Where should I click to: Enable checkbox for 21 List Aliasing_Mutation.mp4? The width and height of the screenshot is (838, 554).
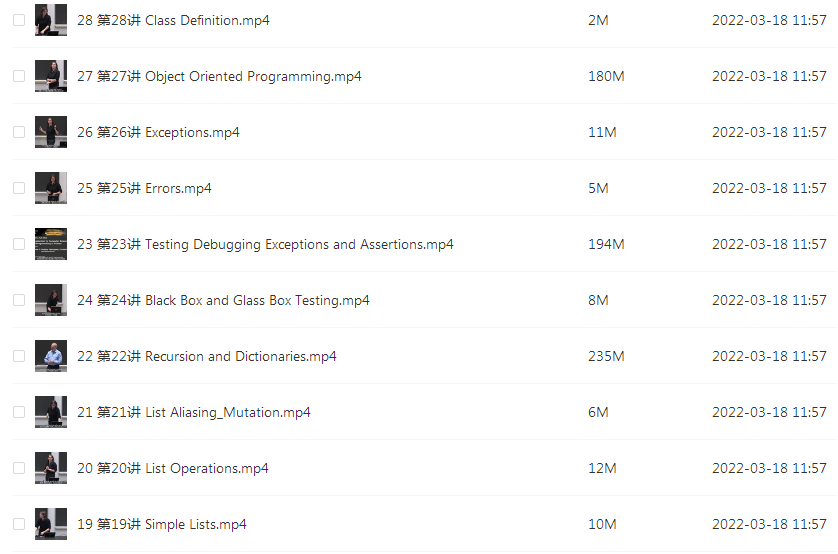tap(19, 412)
